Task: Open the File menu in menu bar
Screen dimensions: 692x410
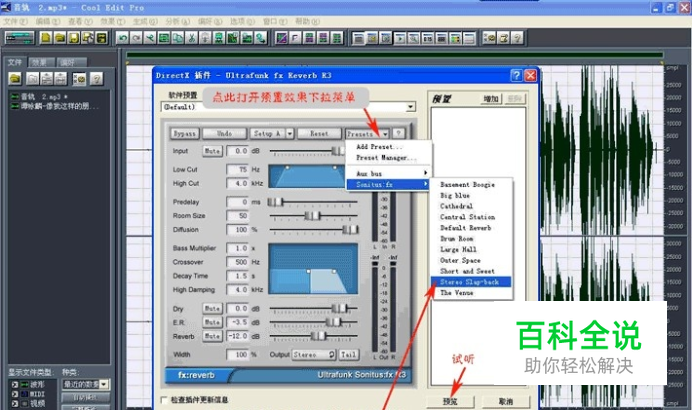Action: click(15, 21)
